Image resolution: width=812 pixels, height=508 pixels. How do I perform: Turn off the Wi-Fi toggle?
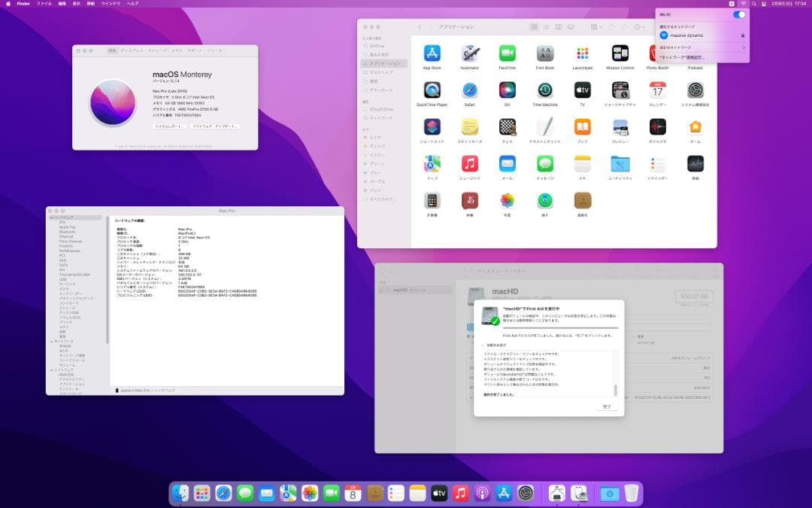pyautogui.click(x=738, y=14)
